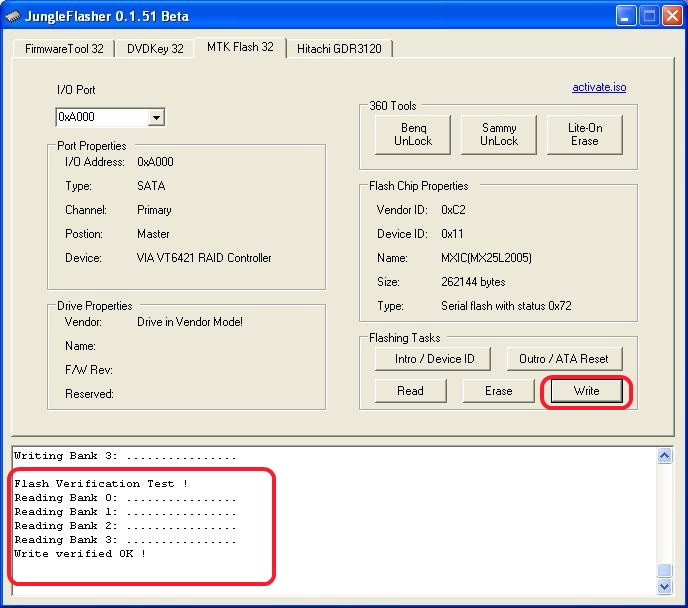Go to the Hitachi GDR3120 tab
This screenshot has width=688, height=608.
tap(339, 49)
